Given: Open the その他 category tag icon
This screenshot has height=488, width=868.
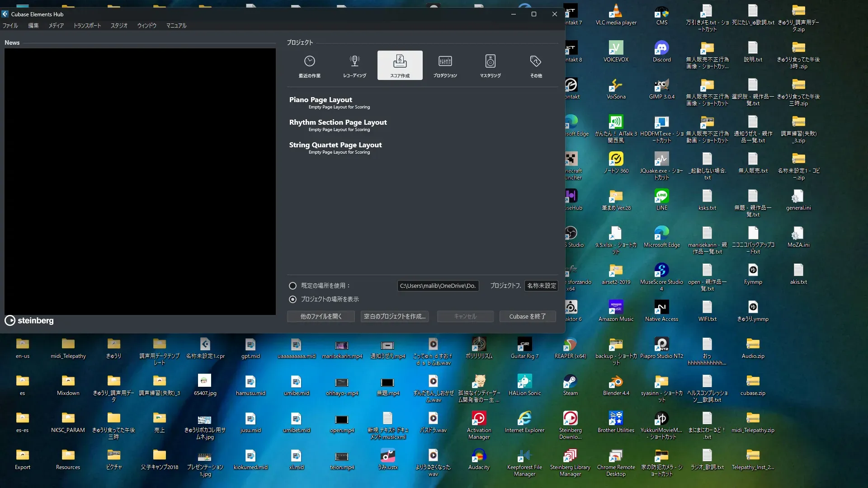Looking at the screenshot, I should 536,66.
